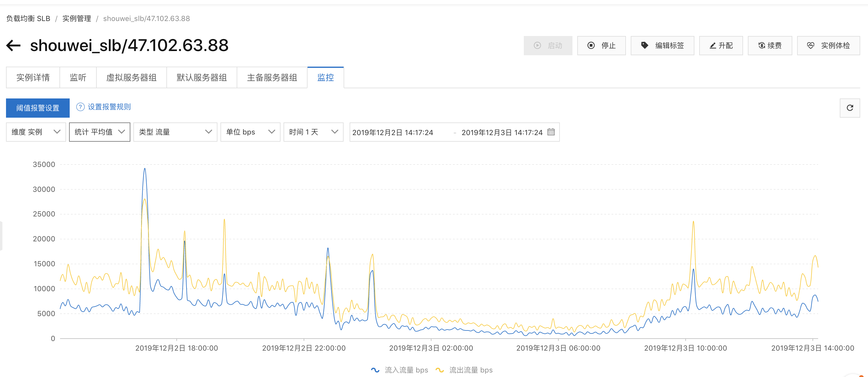868x377 pixels.
Task: Click the 阈值报警设置 button
Action: [x=38, y=108]
